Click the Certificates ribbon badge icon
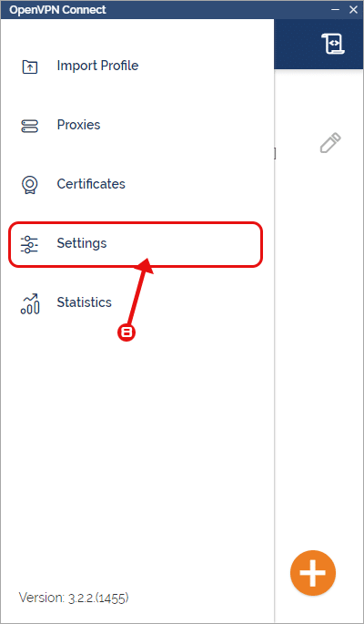Screen dimensions: 364x624 29,185
